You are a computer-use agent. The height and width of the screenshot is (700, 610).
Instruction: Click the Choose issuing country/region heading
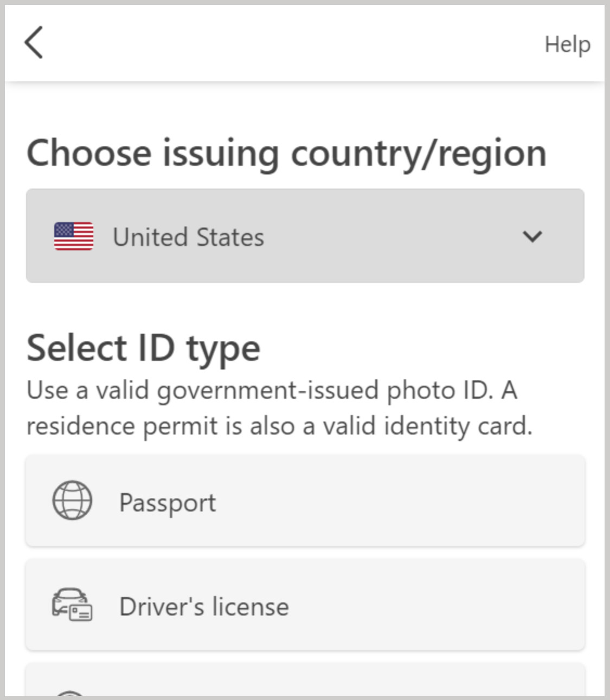pos(286,154)
